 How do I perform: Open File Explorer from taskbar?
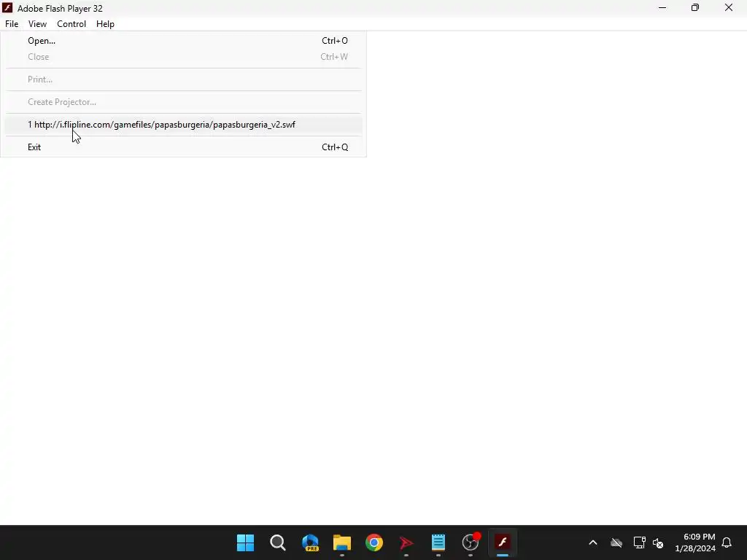[x=342, y=542]
